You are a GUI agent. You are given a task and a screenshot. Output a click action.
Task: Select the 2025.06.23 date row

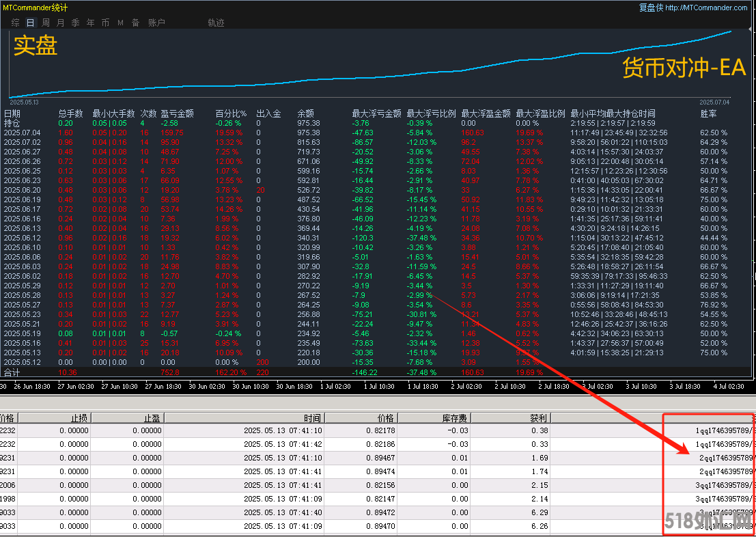coord(22,180)
